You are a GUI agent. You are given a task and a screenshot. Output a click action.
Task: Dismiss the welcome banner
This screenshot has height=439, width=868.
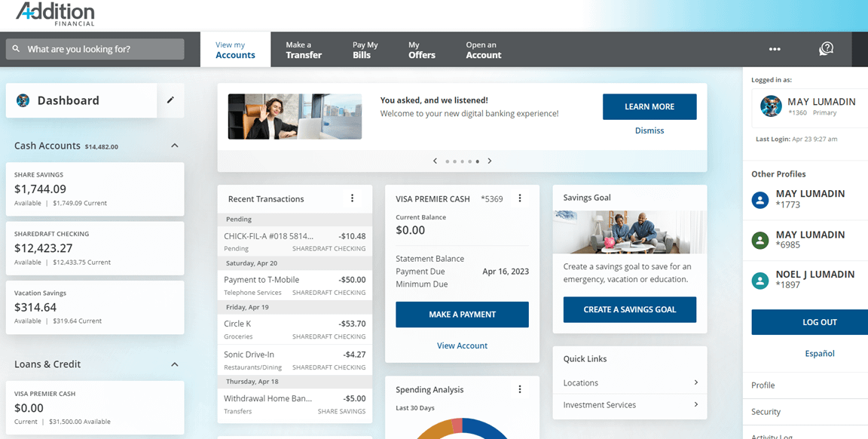pyautogui.click(x=649, y=130)
